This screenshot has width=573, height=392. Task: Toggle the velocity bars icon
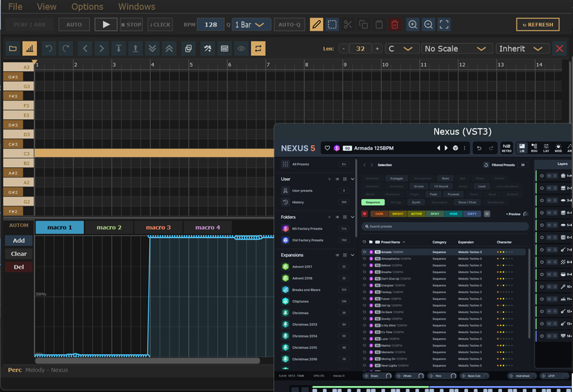click(29, 49)
